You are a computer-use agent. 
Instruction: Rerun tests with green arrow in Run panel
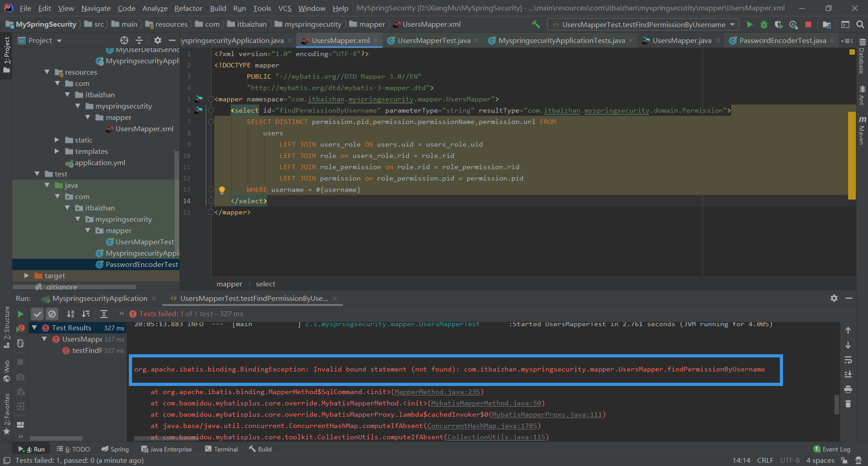point(20,314)
